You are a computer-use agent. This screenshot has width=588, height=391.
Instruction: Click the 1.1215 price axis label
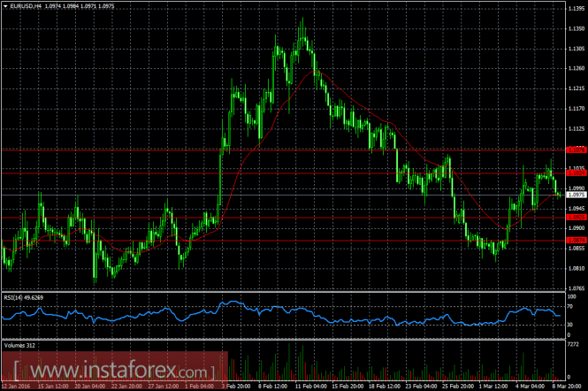[x=577, y=88]
